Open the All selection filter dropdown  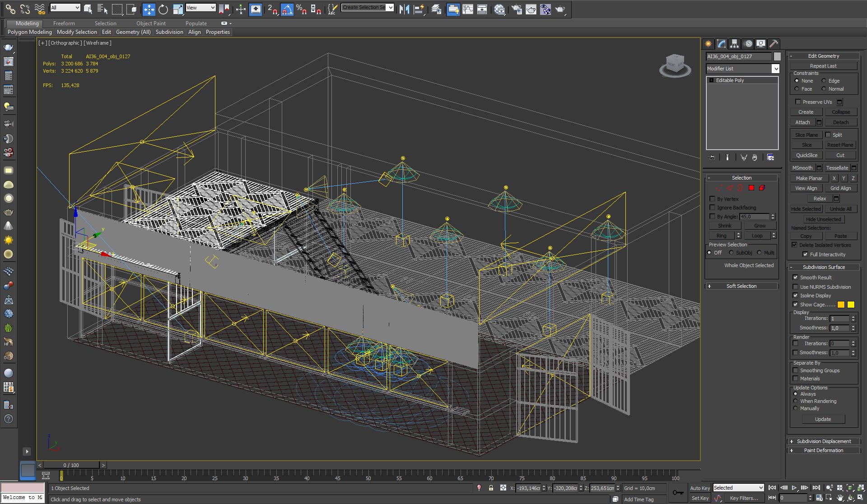point(65,8)
